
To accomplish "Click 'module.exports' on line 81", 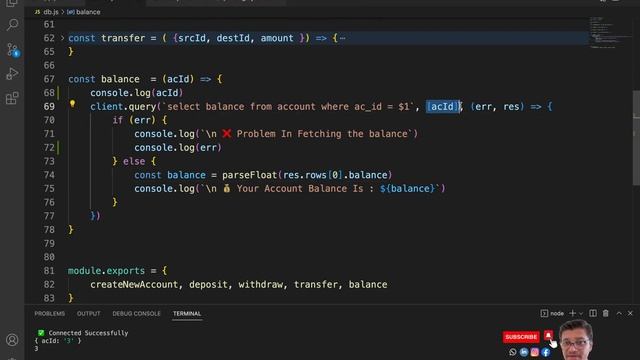I will (x=106, y=271).
